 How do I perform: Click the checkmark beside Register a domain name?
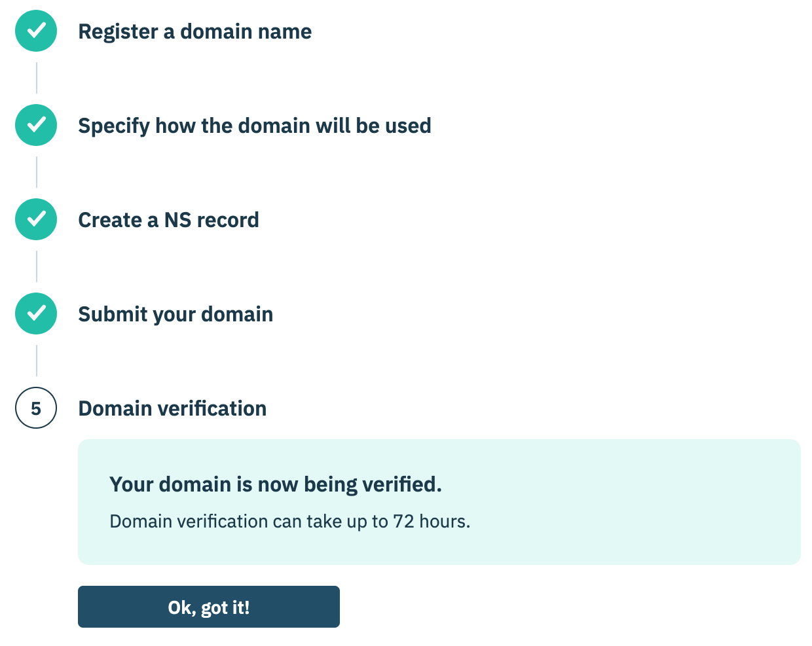pos(36,31)
